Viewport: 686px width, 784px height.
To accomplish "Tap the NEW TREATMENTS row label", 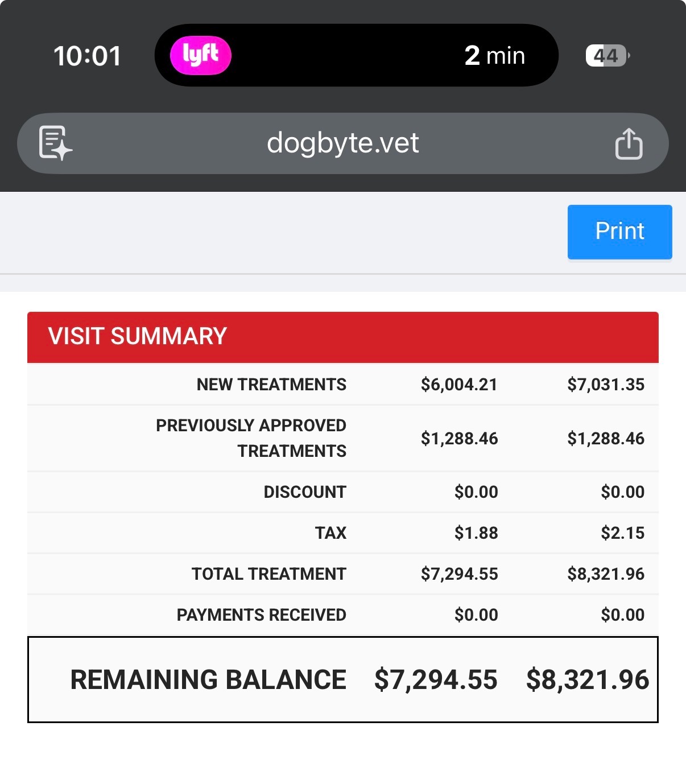I will click(271, 385).
